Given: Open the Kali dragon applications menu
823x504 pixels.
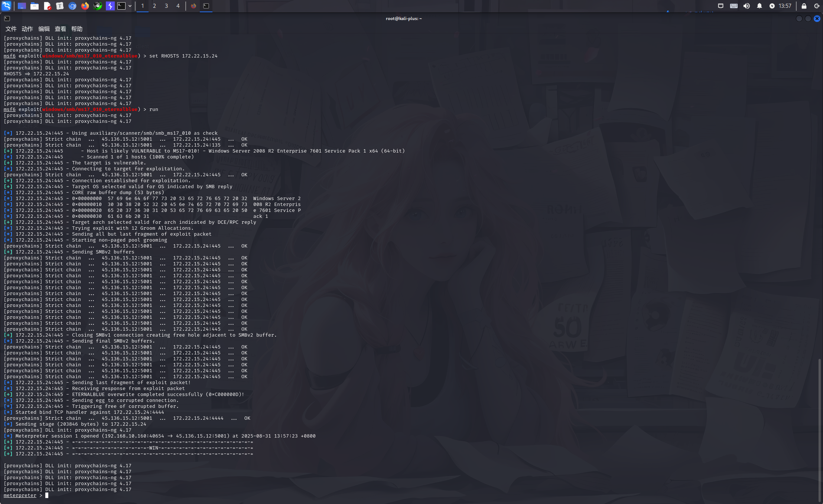Looking at the screenshot, I should pyautogui.click(x=6, y=6).
